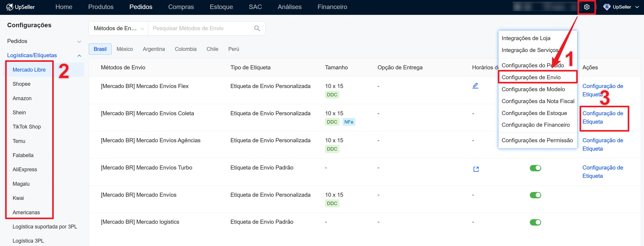Click the edit pencil icon for Envíos Flex
The height and width of the screenshot is (246, 644).
point(475,86)
